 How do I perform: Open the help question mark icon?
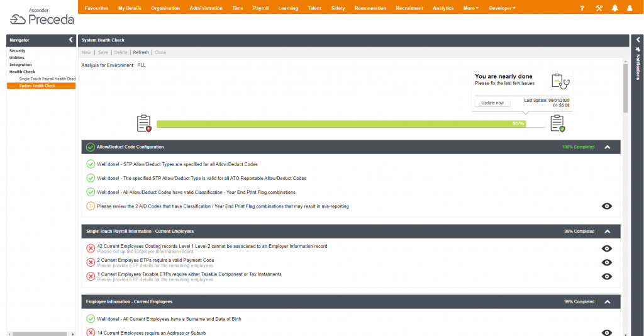[x=582, y=8]
